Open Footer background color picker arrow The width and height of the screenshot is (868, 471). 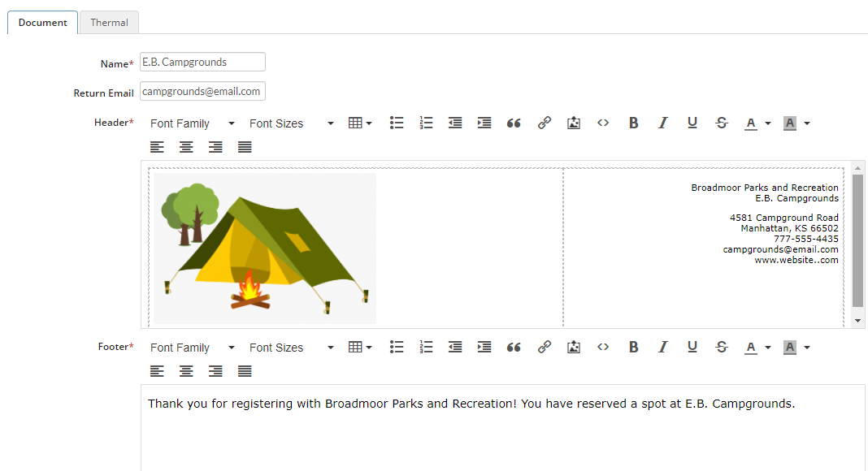(x=807, y=348)
